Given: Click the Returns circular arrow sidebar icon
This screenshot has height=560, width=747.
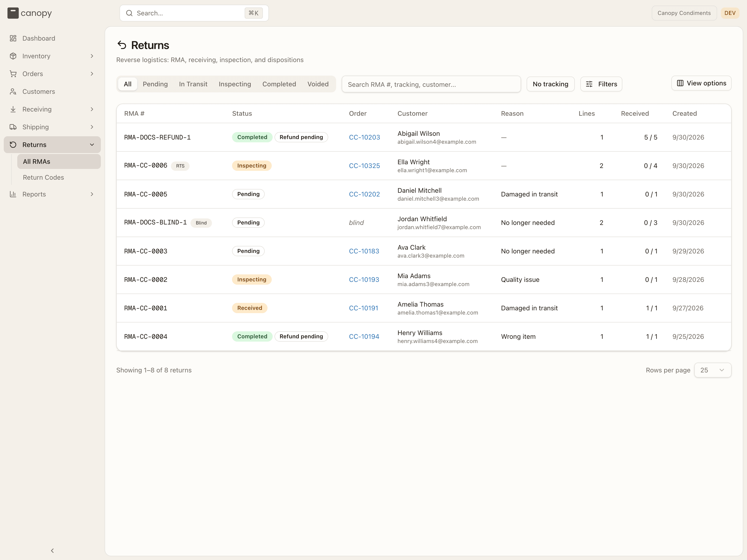Looking at the screenshot, I should pyautogui.click(x=13, y=145).
